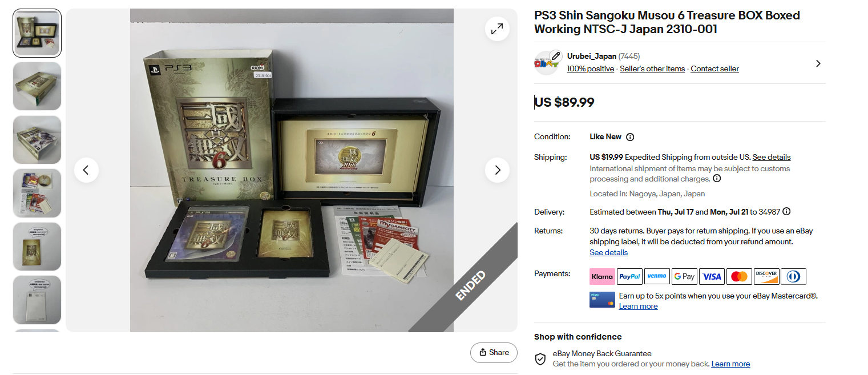Click the delivery estimate info icon

786,212
